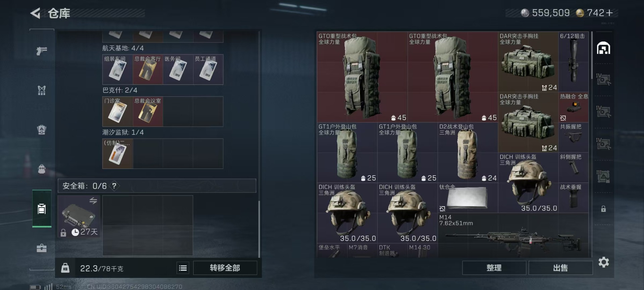Select the main stash home tab
This screenshot has width=644, height=290.
click(603, 48)
